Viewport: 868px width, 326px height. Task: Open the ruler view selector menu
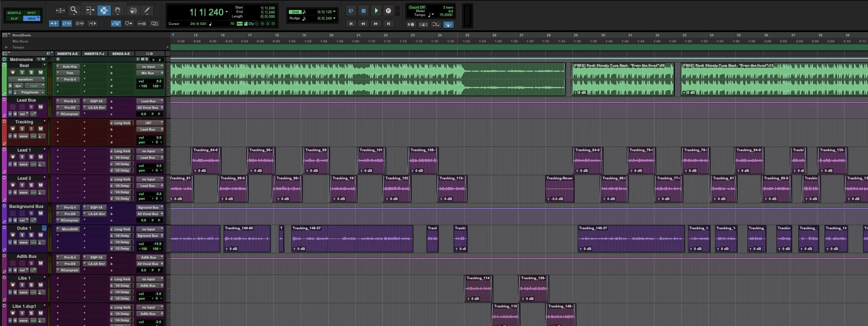(5, 35)
